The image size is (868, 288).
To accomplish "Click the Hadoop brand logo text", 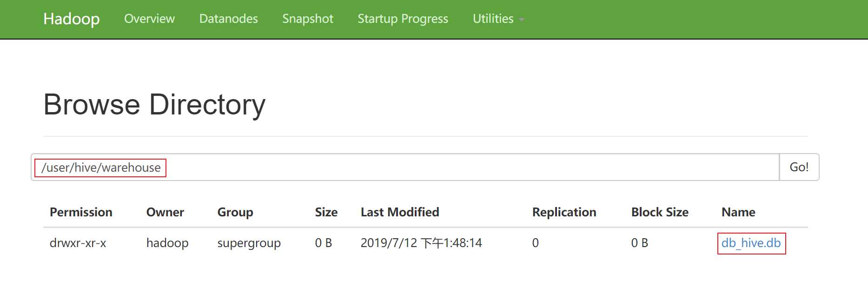I will [x=71, y=19].
